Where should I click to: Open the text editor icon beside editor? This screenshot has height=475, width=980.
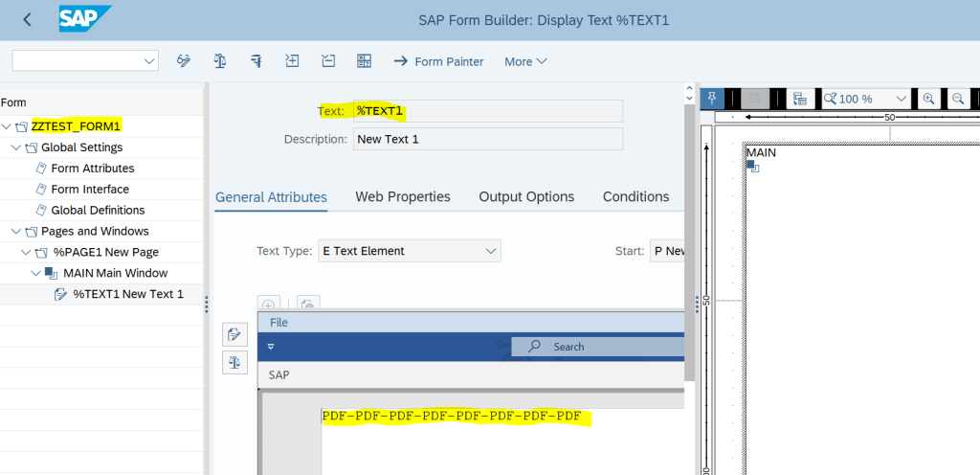tap(234, 334)
